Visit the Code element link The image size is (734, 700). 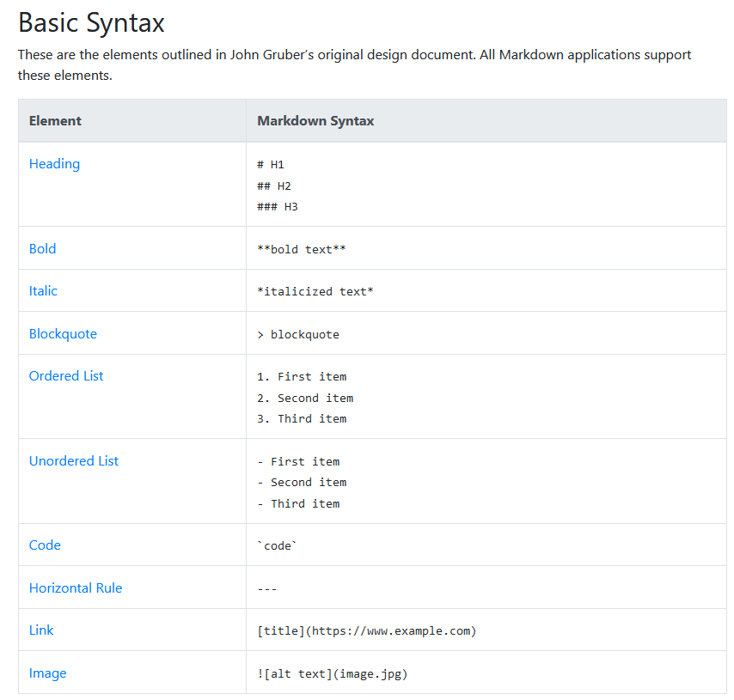(45, 545)
